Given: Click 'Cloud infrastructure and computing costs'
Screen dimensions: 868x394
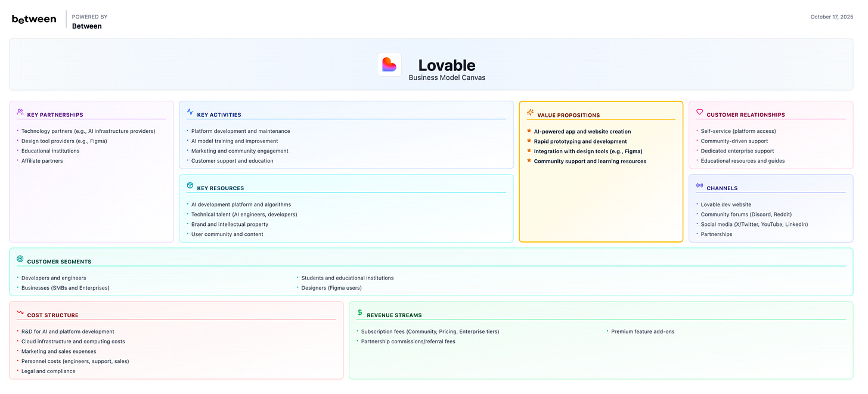Looking at the screenshot, I should tap(73, 342).
